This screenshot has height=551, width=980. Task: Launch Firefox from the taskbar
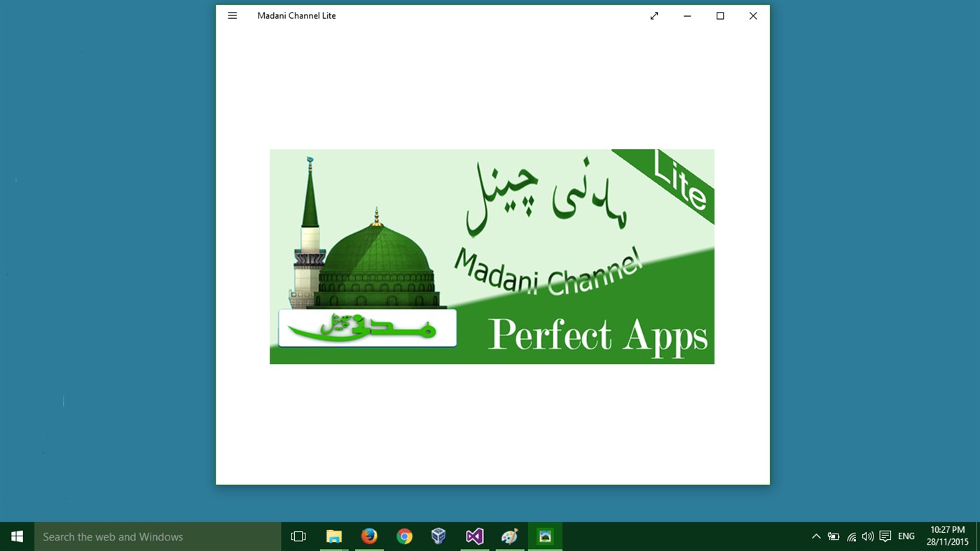(369, 536)
